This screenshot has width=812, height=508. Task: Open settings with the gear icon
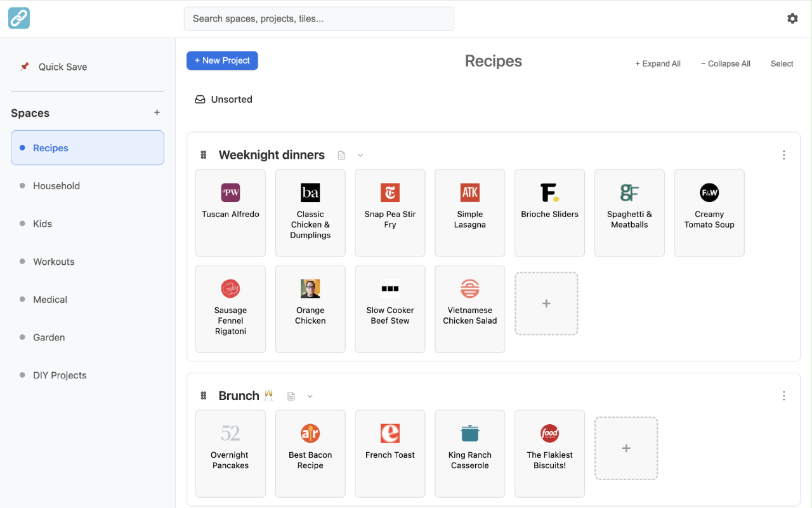(792, 18)
